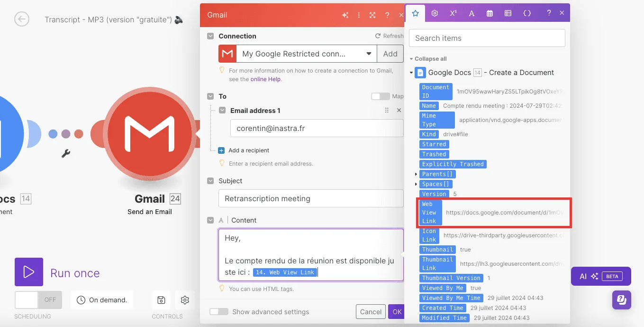The width and height of the screenshot is (644, 327).
Task: Open mapping panel help question mark
Action: coord(549,13)
